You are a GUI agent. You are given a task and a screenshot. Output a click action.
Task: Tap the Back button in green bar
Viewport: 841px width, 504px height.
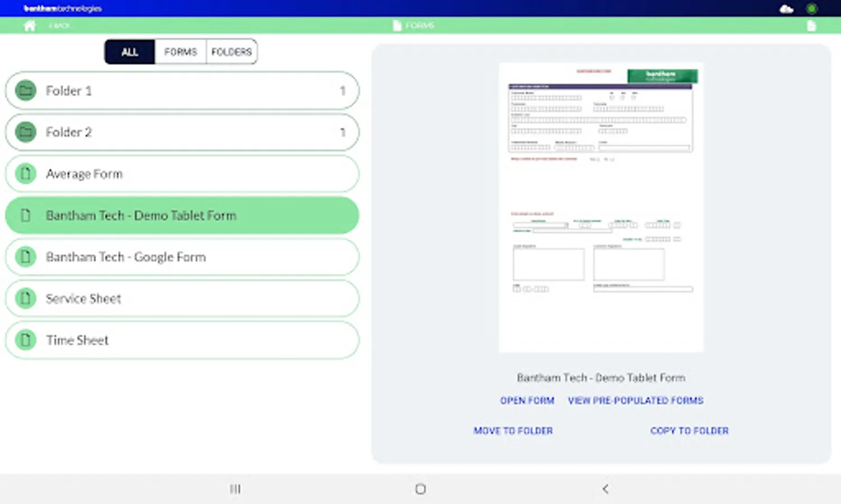click(x=59, y=26)
